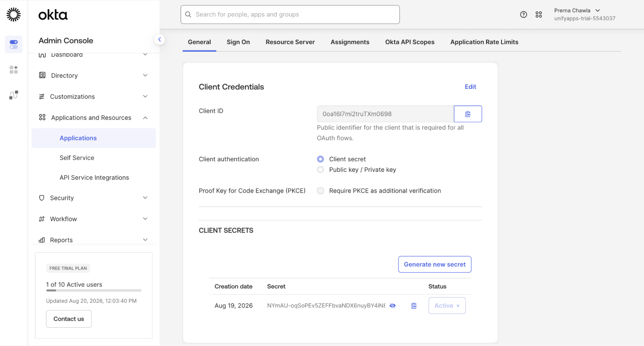Click the Contact us button

tap(69, 319)
